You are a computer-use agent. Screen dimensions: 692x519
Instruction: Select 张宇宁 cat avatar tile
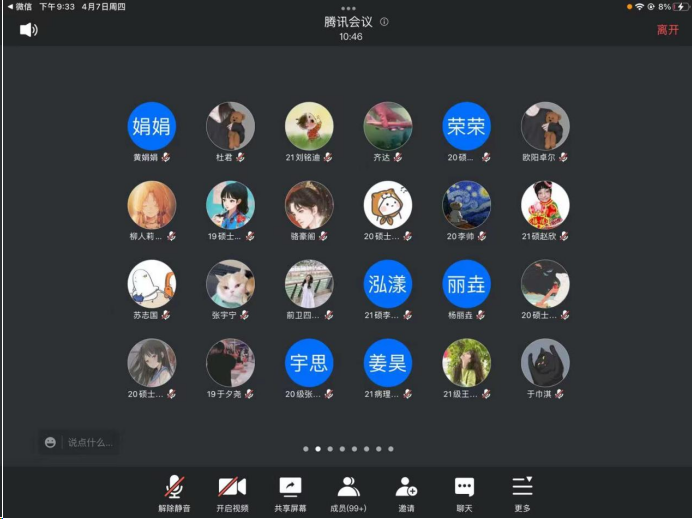click(230, 284)
